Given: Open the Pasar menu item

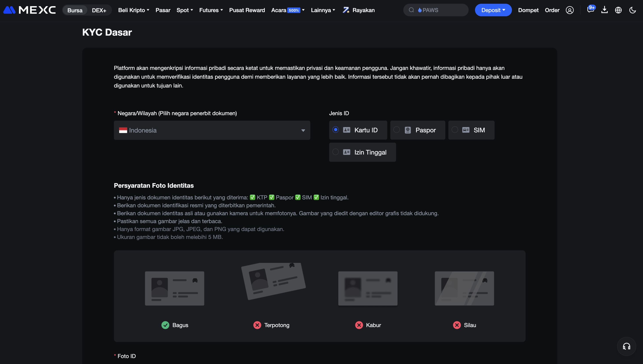Looking at the screenshot, I should click(x=163, y=10).
